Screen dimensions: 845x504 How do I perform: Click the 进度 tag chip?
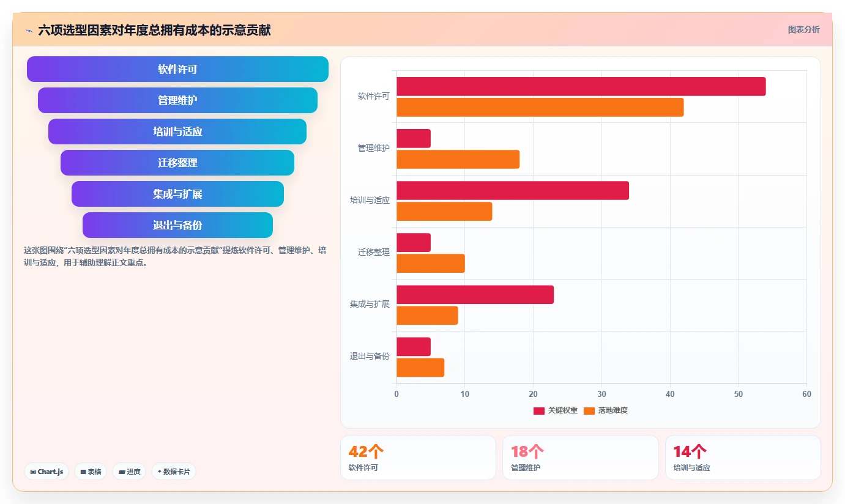[x=129, y=472]
